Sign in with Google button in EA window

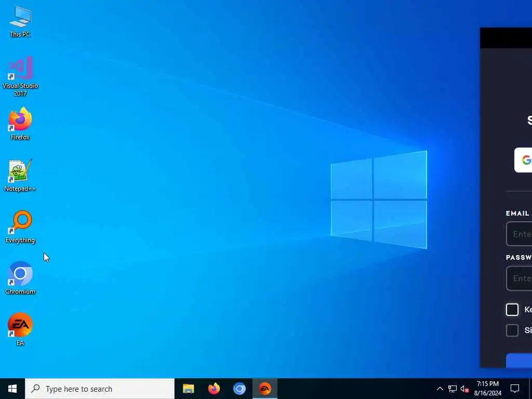tap(523, 160)
